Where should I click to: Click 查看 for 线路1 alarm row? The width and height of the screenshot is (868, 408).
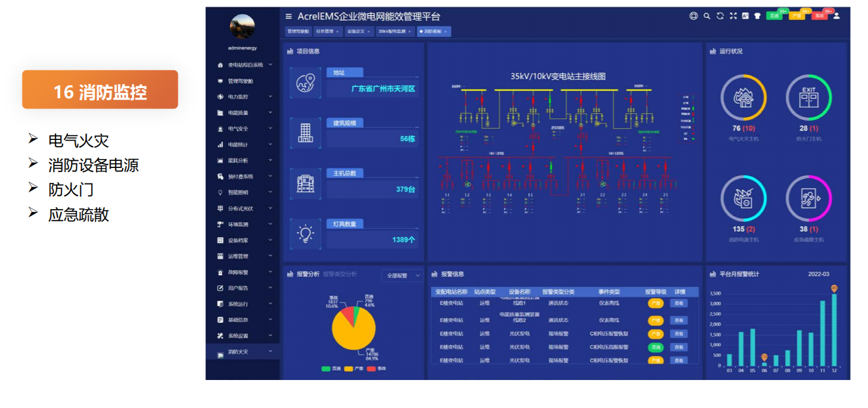tap(679, 303)
